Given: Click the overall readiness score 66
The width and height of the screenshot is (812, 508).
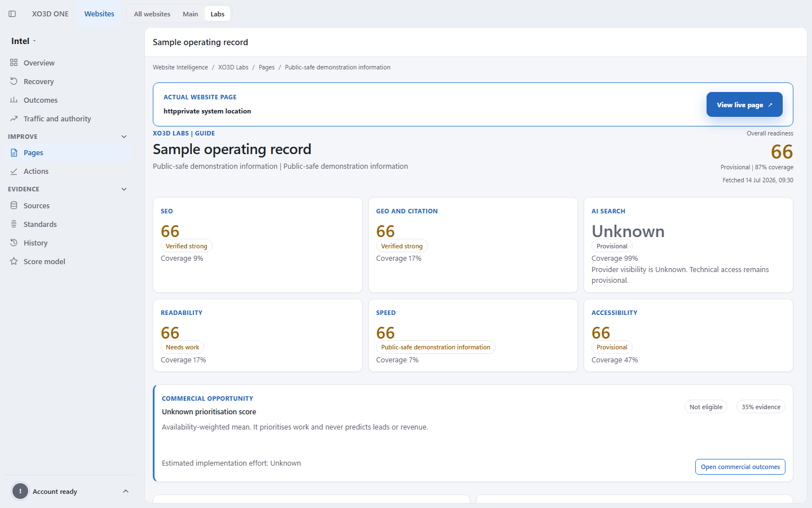Looking at the screenshot, I should (782, 152).
